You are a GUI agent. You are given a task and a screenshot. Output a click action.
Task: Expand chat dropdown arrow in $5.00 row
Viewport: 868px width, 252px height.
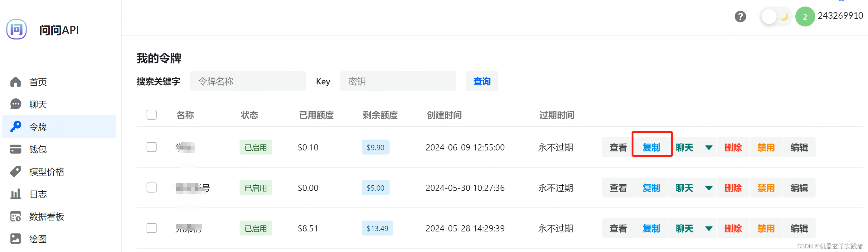[x=709, y=188]
